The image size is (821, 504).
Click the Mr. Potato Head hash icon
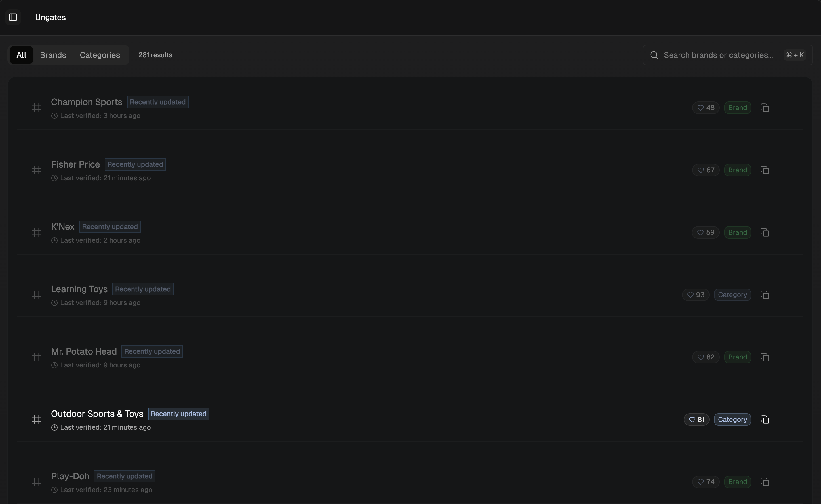(x=36, y=357)
